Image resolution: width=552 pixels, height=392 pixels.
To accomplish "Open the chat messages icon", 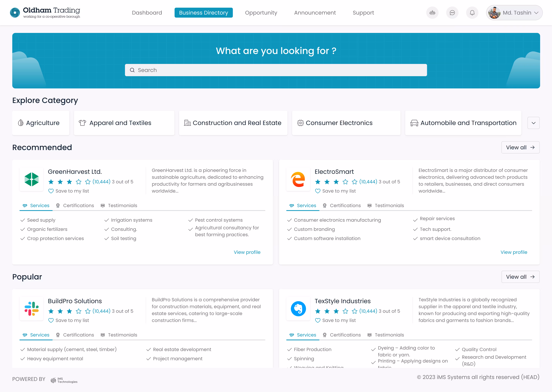I will click(x=452, y=13).
